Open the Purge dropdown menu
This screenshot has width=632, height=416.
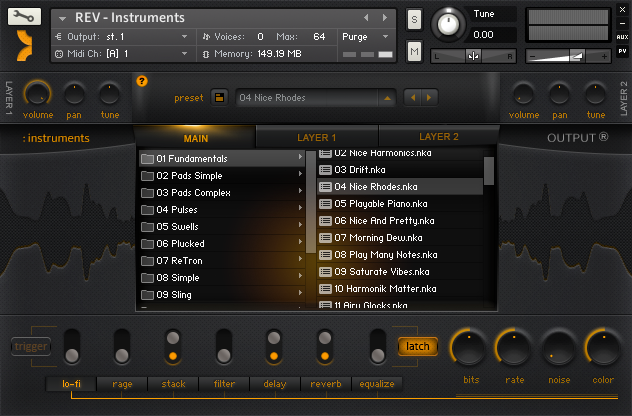[365, 37]
